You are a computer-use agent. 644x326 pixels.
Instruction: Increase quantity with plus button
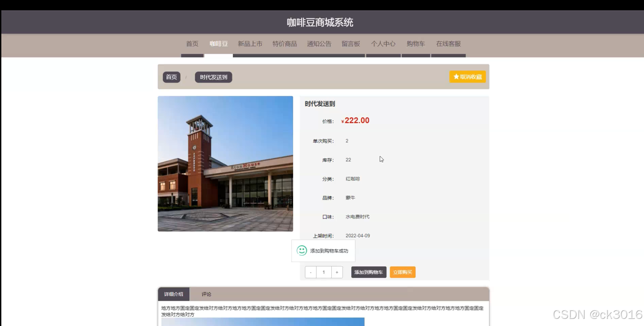(337, 272)
